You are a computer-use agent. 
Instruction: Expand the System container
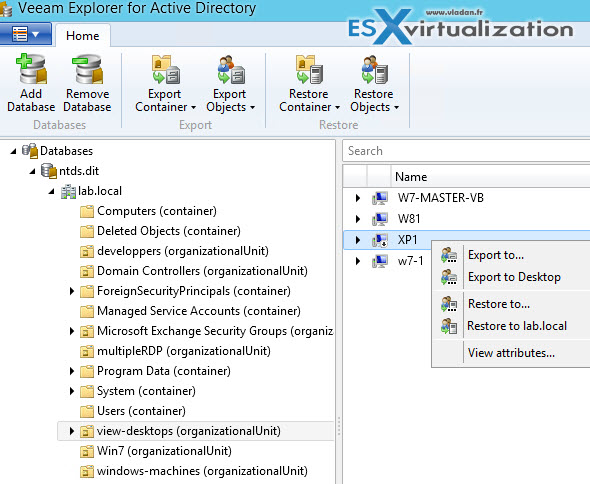point(71,391)
